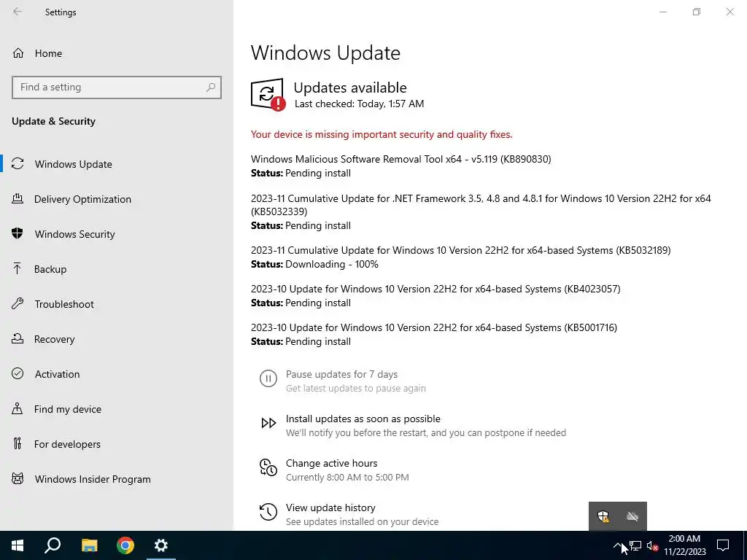Open the Home icon in Settings sidebar

point(18,52)
